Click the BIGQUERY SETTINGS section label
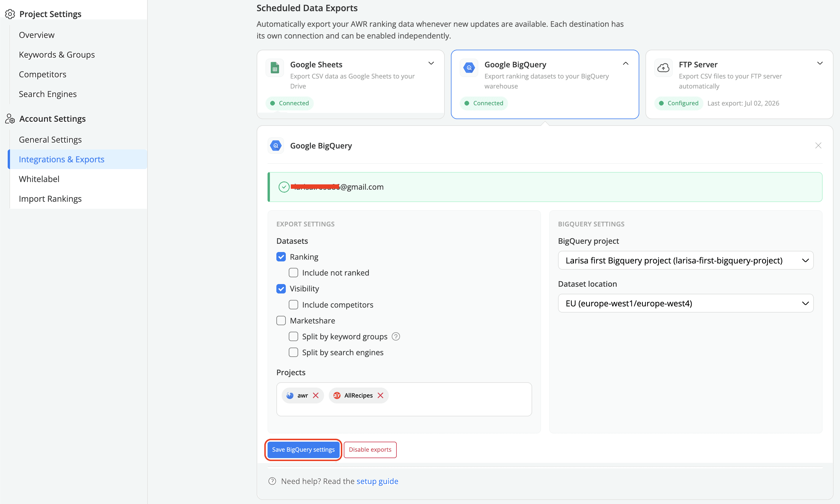Viewport: 840px width, 504px height. click(x=591, y=224)
